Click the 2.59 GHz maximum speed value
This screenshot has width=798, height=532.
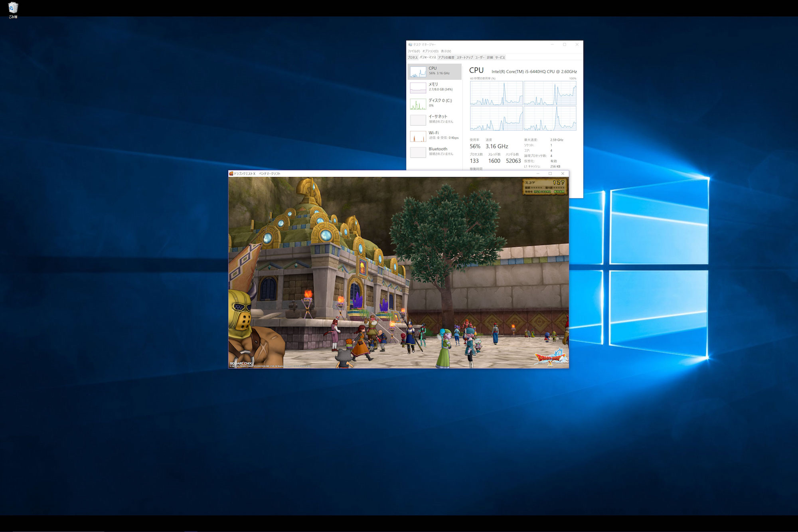[x=557, y=140]
